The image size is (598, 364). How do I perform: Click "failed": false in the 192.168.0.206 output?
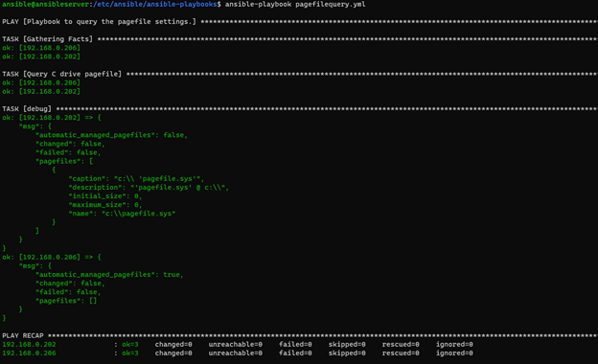[68, 292]
